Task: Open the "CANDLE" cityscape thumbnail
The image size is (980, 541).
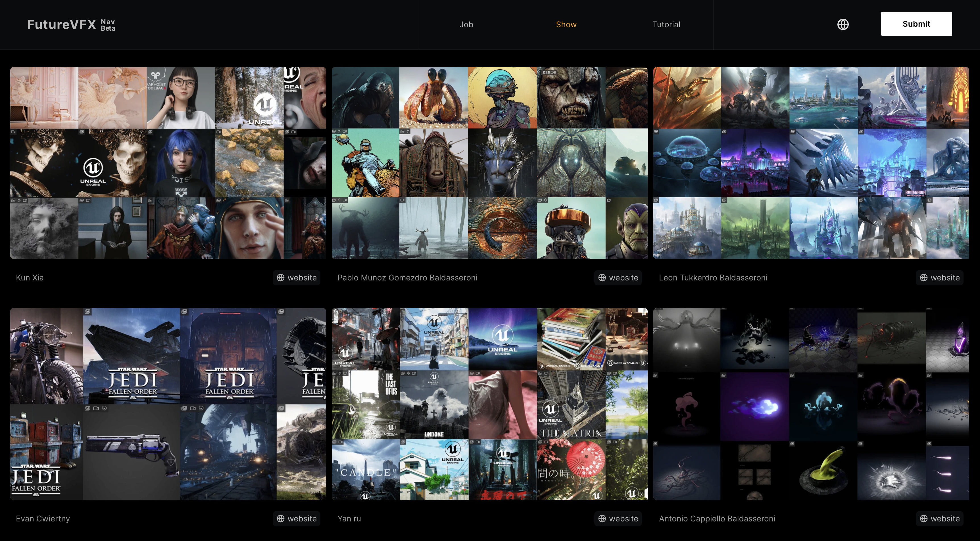Action: click(x=366, y=469)
